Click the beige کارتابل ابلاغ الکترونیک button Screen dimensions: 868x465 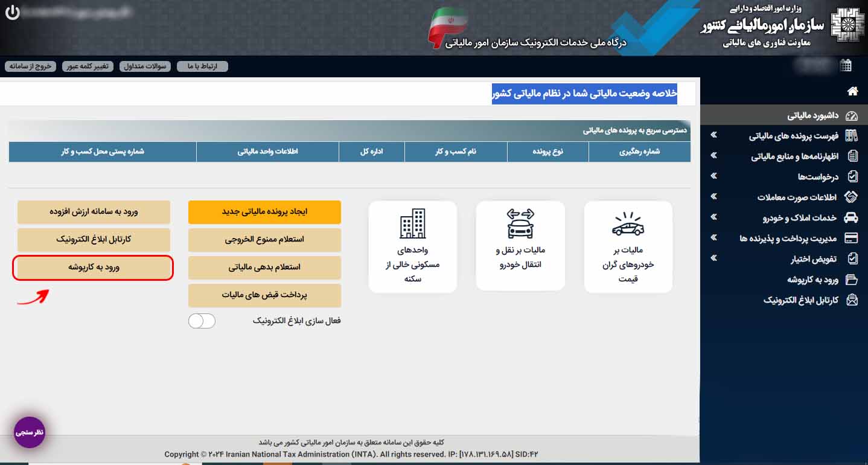pos(94,240)
